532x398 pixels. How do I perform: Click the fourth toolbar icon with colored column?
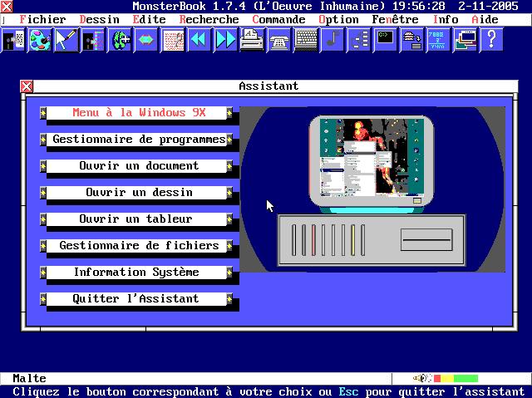[x=93, y=40]
